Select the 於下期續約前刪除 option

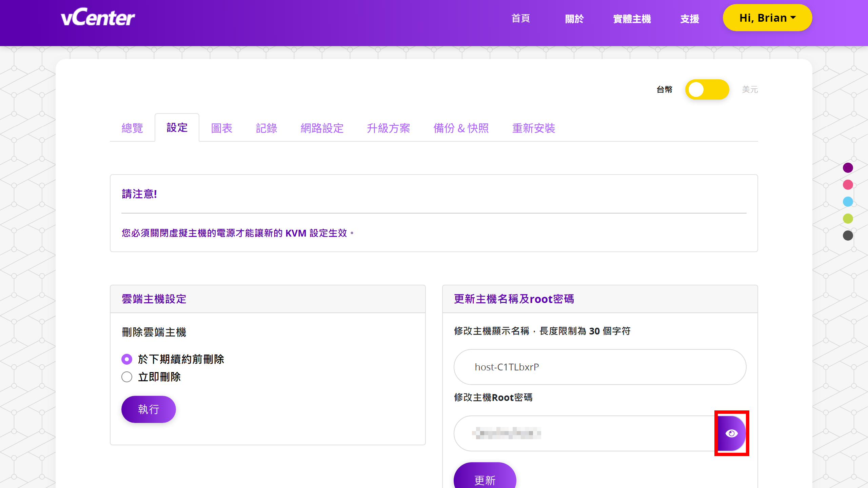(127, 359)
